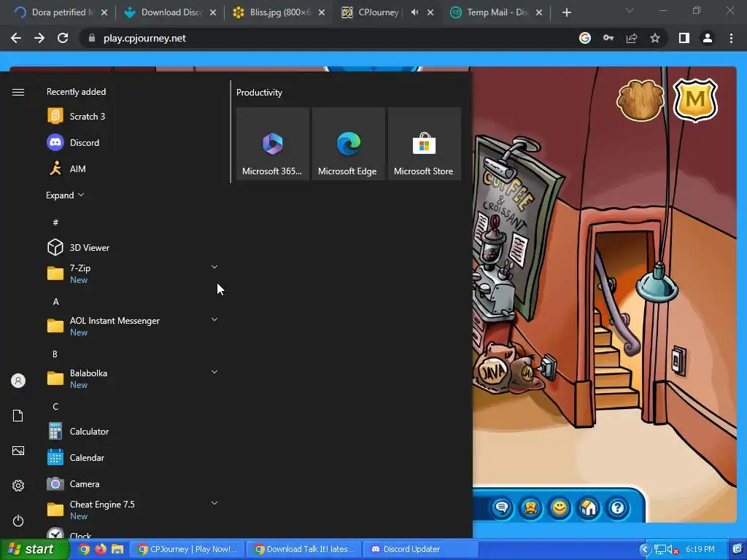The height and width of the screenshot is (560, 747).
Task: Switch to Download Talk It taskbar button
Action: [304, 549]
